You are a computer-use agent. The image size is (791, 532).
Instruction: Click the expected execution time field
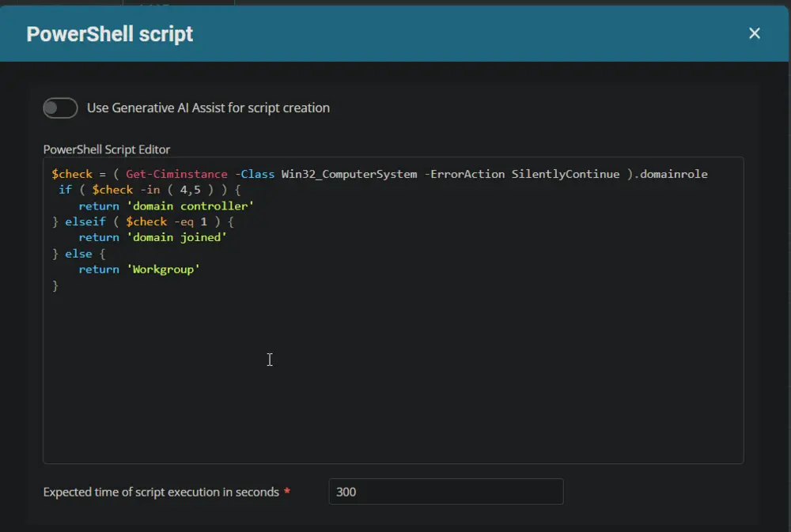446,492
